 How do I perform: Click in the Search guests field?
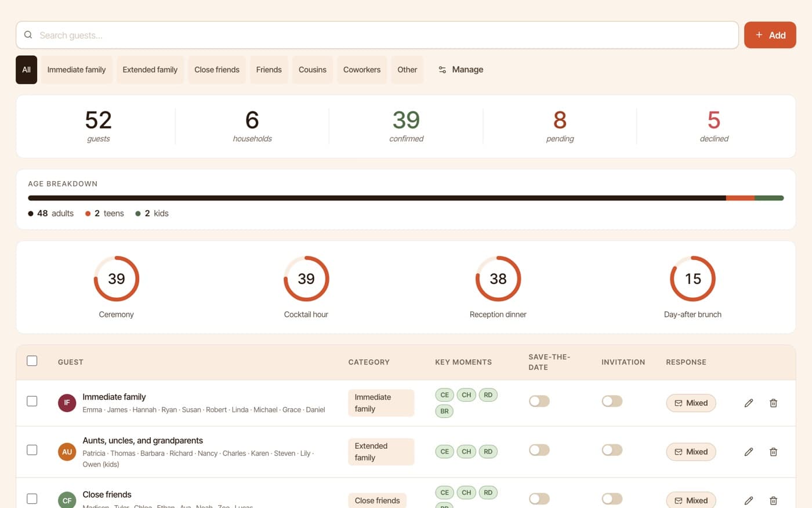coord(377,35)
